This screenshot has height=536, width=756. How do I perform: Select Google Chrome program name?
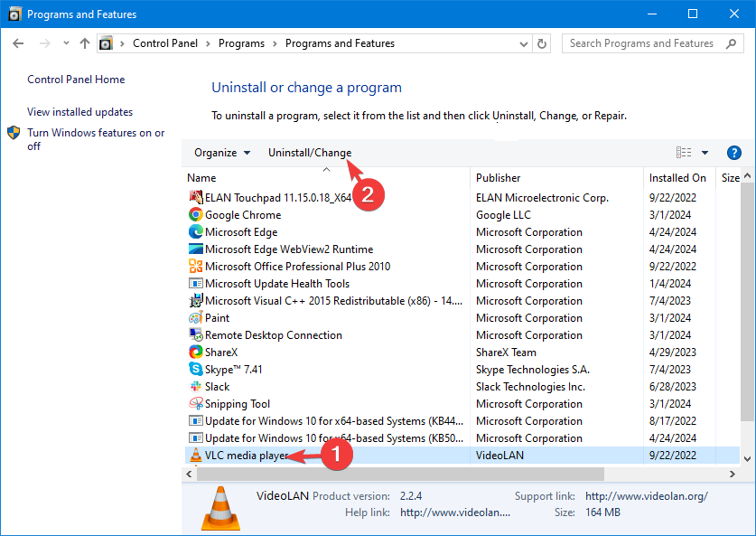(243, 215)
